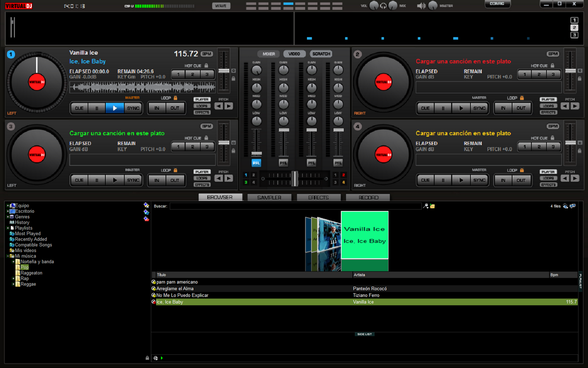
Task: Open the CONFIG settings
Action: (x=497, y=4)
